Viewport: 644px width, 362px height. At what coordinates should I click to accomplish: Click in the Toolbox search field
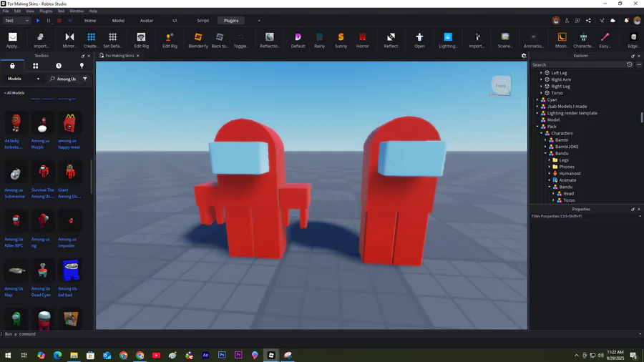pos(65,79)
